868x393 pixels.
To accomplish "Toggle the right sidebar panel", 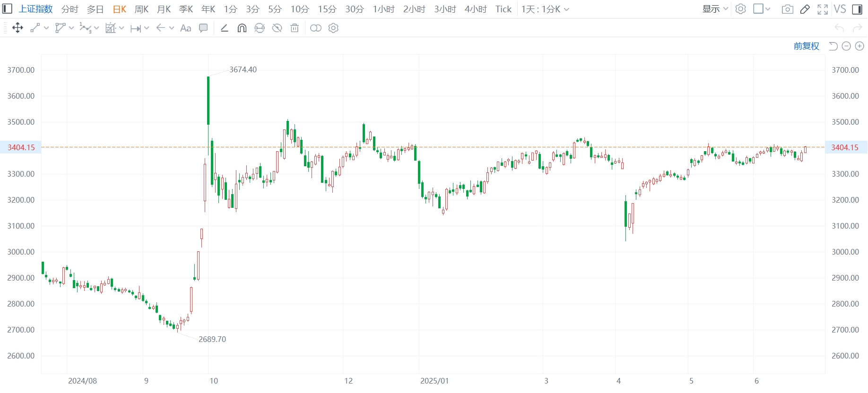I will pos(857,9).
